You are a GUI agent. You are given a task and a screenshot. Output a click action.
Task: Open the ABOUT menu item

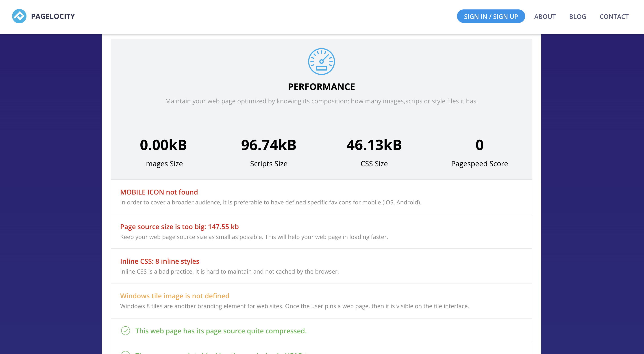(545, 17)
